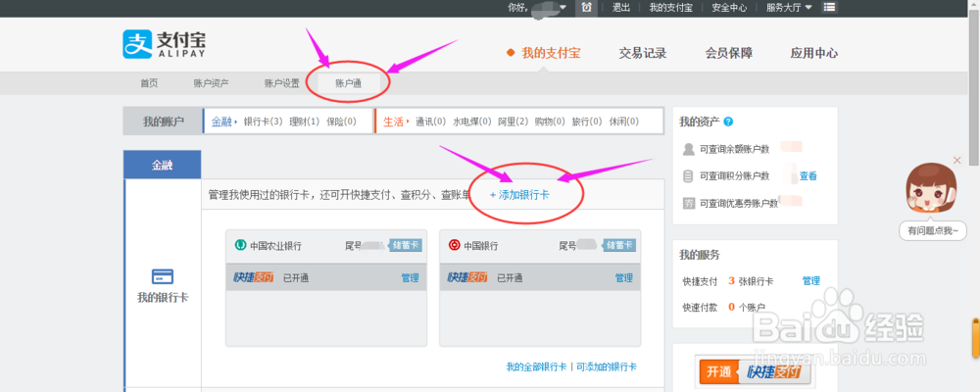Click the orange side tab on right edge

975,337
